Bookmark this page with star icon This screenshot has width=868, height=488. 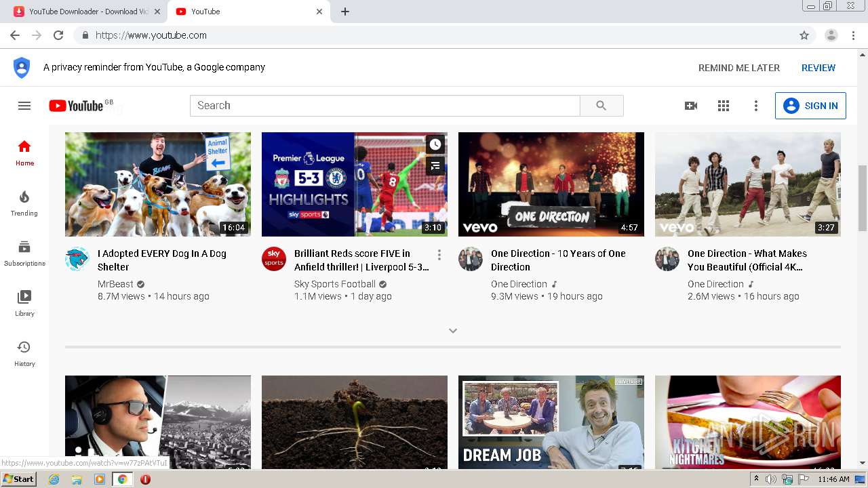[804, 35]
